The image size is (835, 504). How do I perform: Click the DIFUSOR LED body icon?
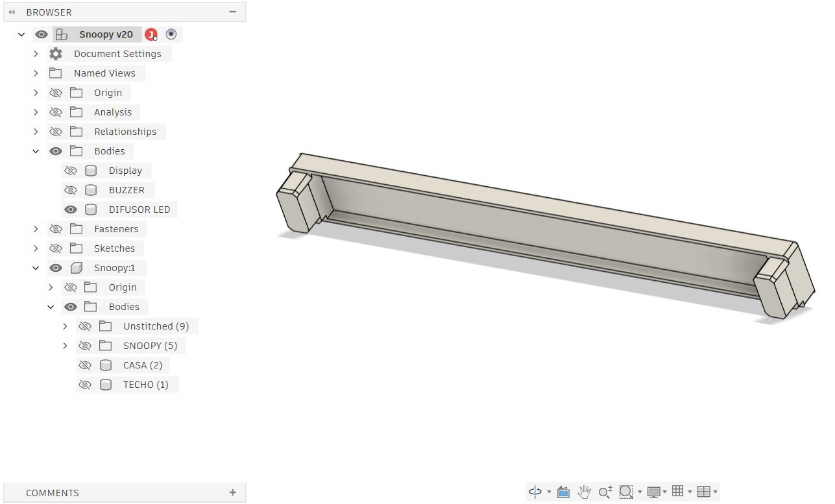click(91, 210)
